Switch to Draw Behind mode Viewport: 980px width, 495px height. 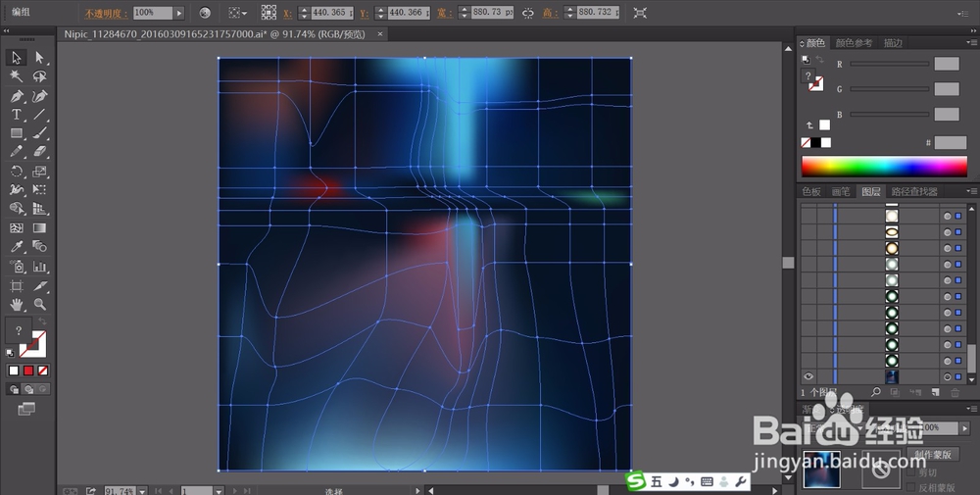(28, 389)
